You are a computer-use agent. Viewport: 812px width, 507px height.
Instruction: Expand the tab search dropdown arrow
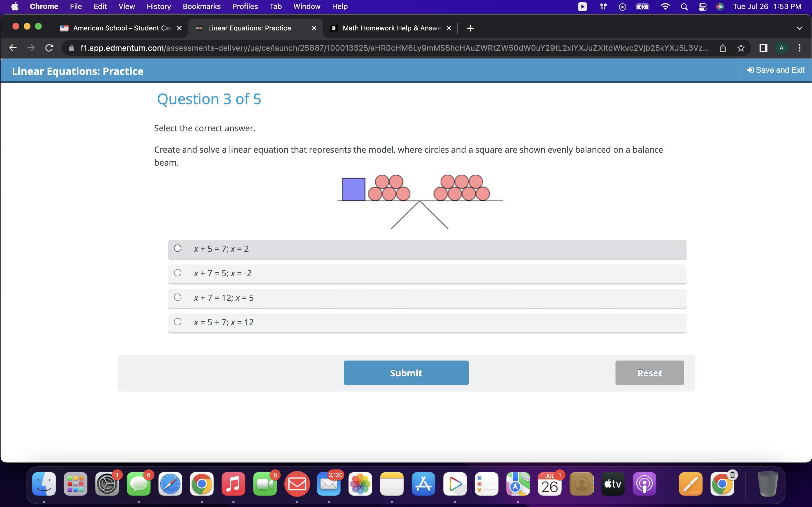click(799, 28)
